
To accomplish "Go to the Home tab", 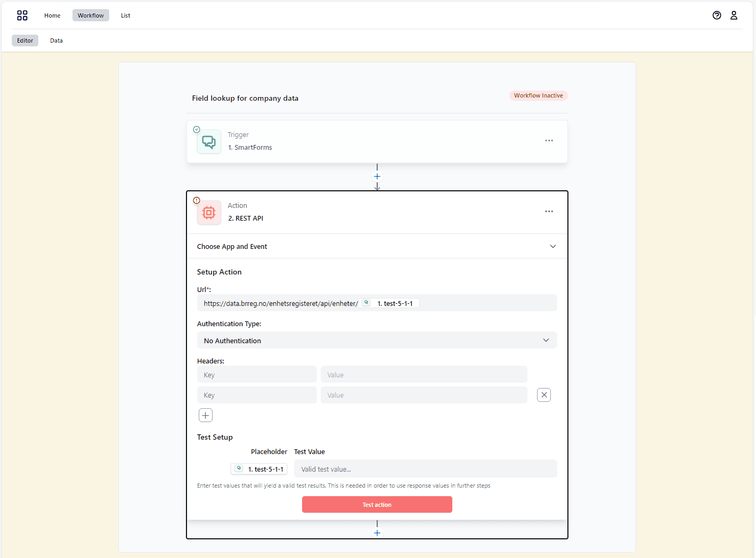I will click(x=52, y=15).
